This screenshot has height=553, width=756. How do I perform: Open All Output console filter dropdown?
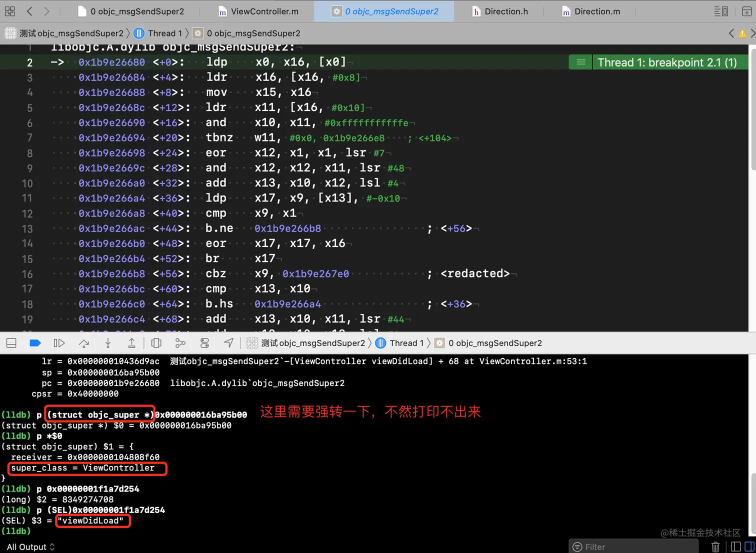coord(30,547)
